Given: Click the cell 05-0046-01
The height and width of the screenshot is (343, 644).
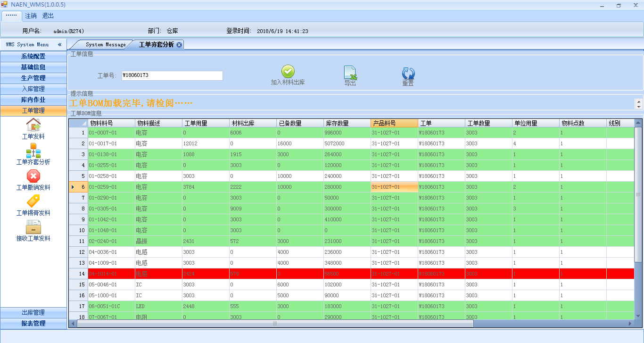Looking at the screenshot, I should coord(111,284).
